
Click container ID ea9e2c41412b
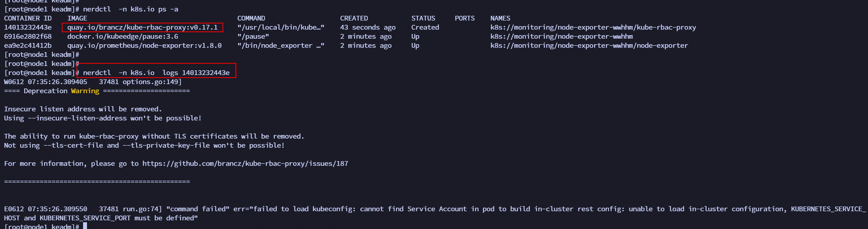pyautogui.click(x=28, y=45)
